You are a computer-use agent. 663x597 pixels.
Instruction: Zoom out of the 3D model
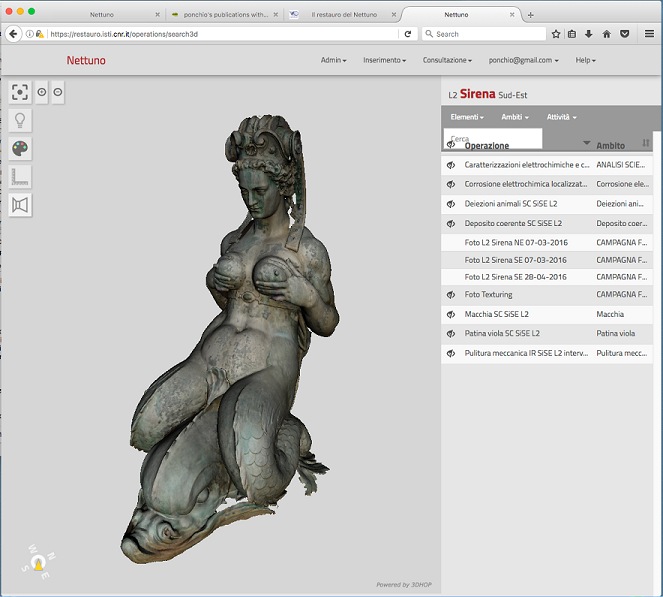pos(58,92)
